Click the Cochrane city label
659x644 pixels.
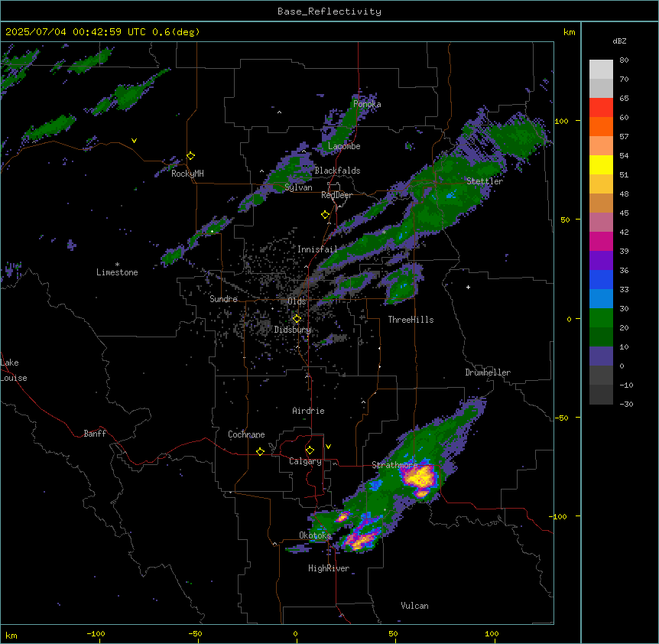point(246,434)
